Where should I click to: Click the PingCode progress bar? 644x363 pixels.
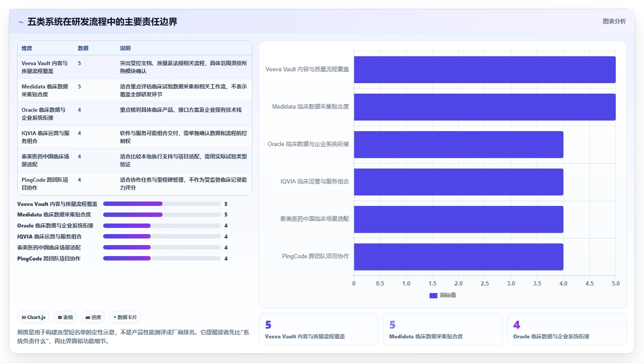tap(162, 258)
